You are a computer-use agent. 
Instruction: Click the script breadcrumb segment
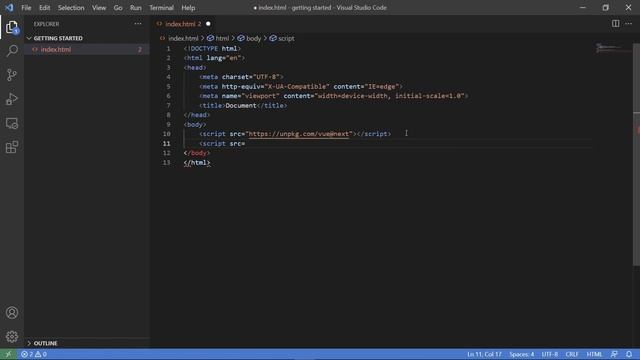point(282,38)
